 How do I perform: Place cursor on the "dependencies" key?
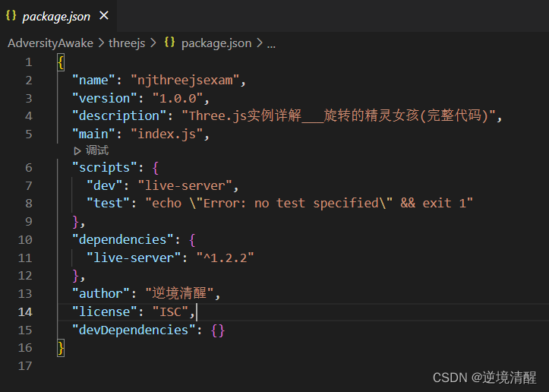click(x=125, y=239)
